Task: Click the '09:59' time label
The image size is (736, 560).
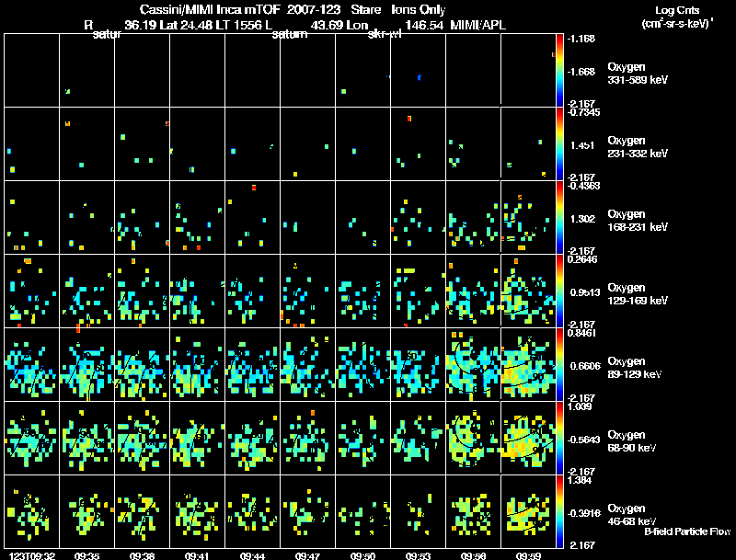Action: [528, 555]
